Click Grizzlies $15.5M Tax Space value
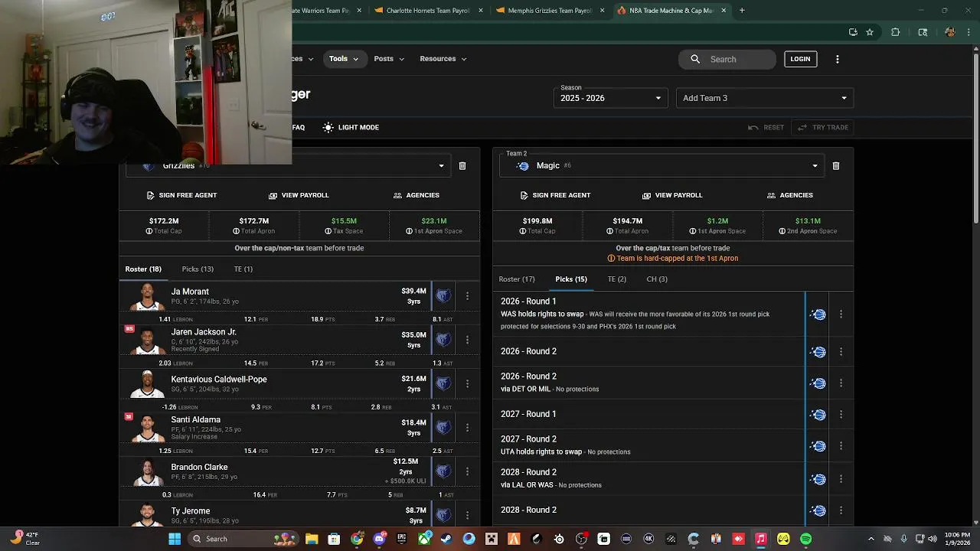980x551 pixels. pos(344,221)
